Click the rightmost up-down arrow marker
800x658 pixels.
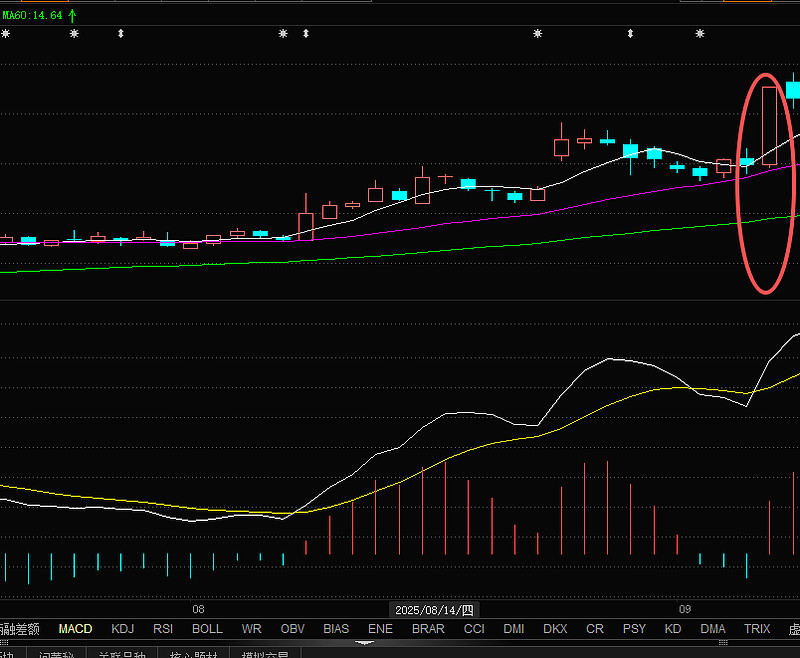coord(630,34)
